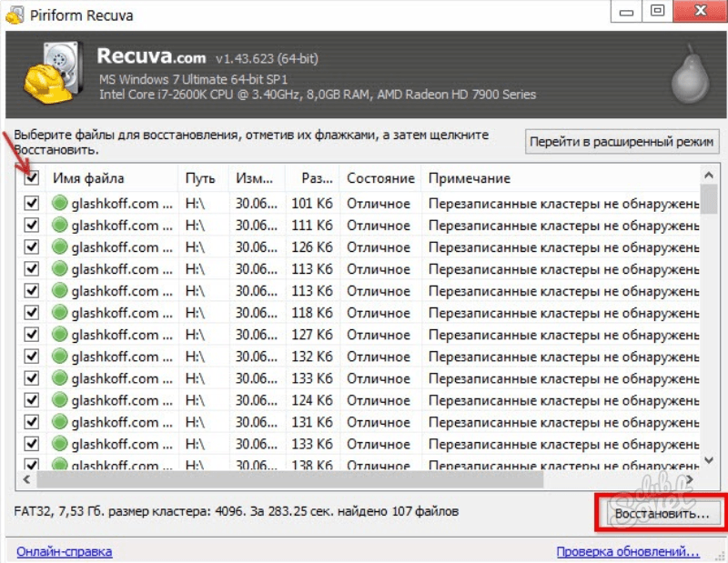
Task: Uncheck the 111 КБ file's checkbox
Action: (x=32, y=226)
